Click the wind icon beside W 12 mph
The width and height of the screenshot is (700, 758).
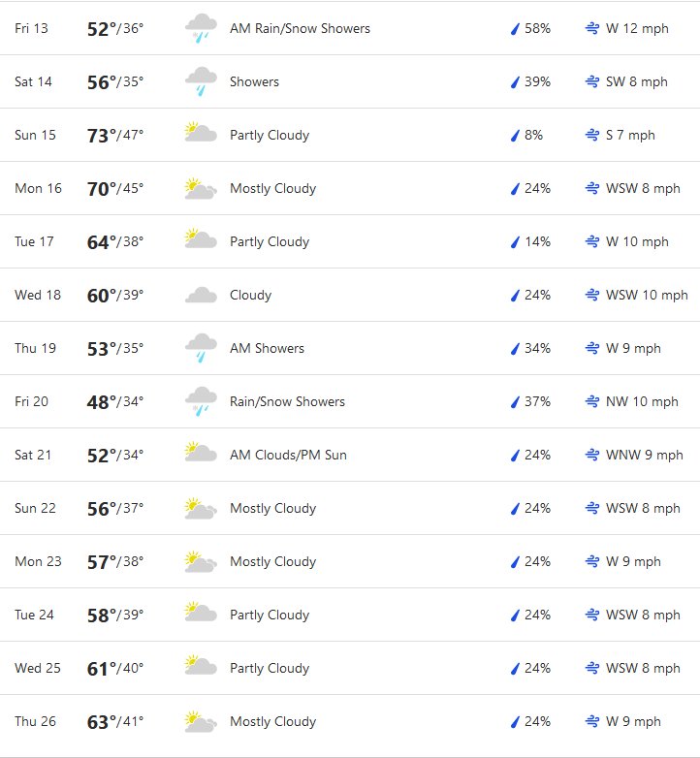click(x=592, y=28)
